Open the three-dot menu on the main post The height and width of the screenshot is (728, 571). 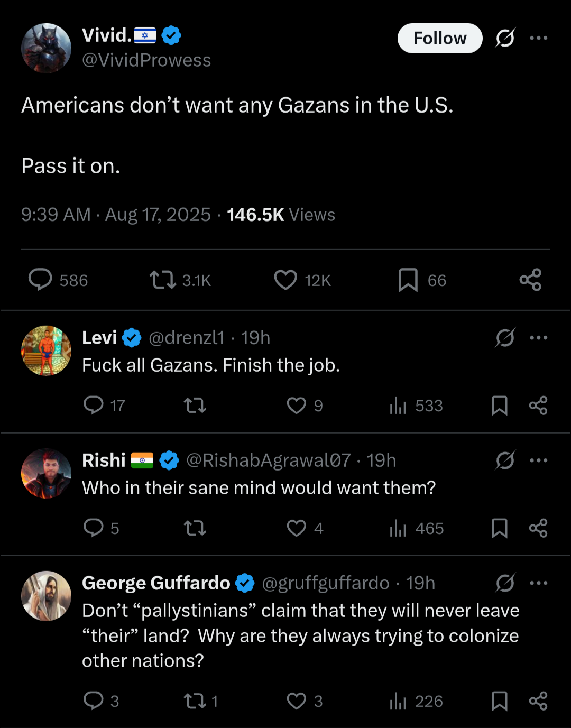538,38
